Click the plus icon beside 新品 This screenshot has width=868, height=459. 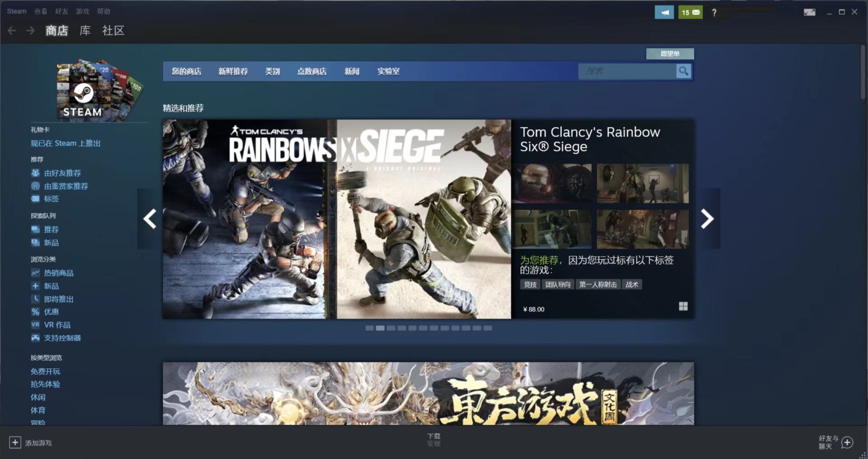pos(35,286)
